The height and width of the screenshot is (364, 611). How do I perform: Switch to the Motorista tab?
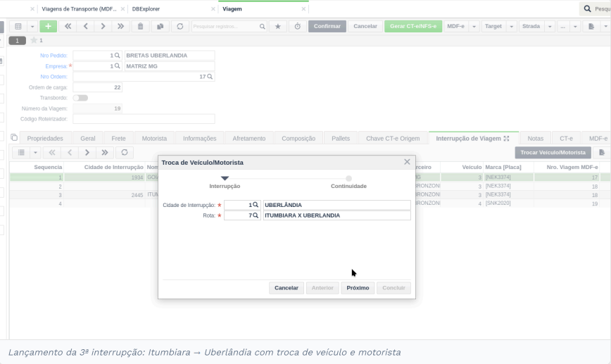tap(154, 139)
